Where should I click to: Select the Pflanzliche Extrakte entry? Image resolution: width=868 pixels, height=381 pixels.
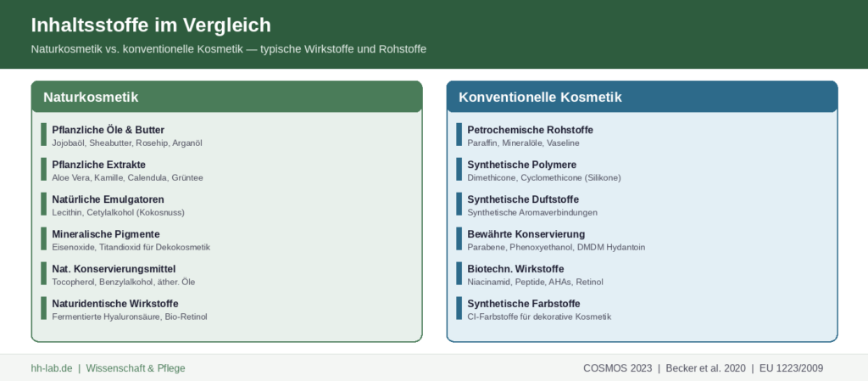(x=98, y=165)
